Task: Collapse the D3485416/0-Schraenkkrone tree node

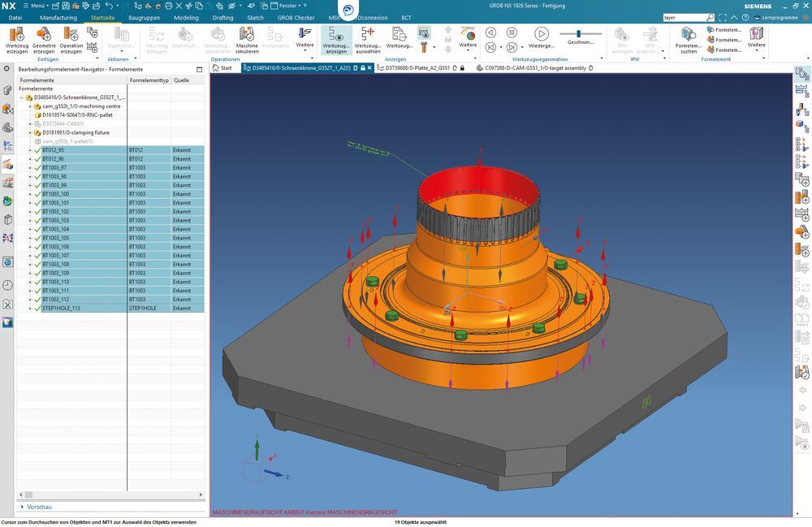Action: tap(20, 96)
